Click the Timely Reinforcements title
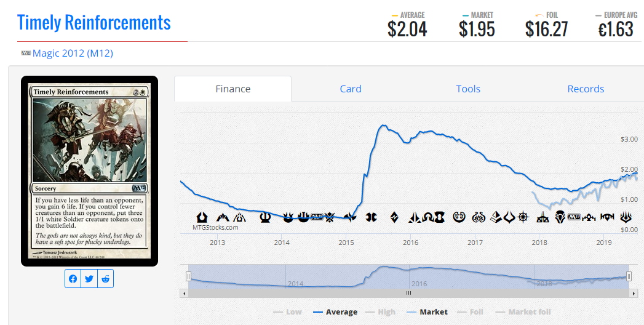The image size is (644, 325). [93, 22]
